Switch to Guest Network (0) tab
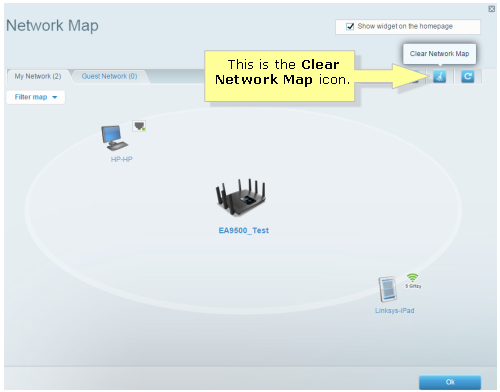This screenshot has width=500, height=392. [x=109, y=76]
